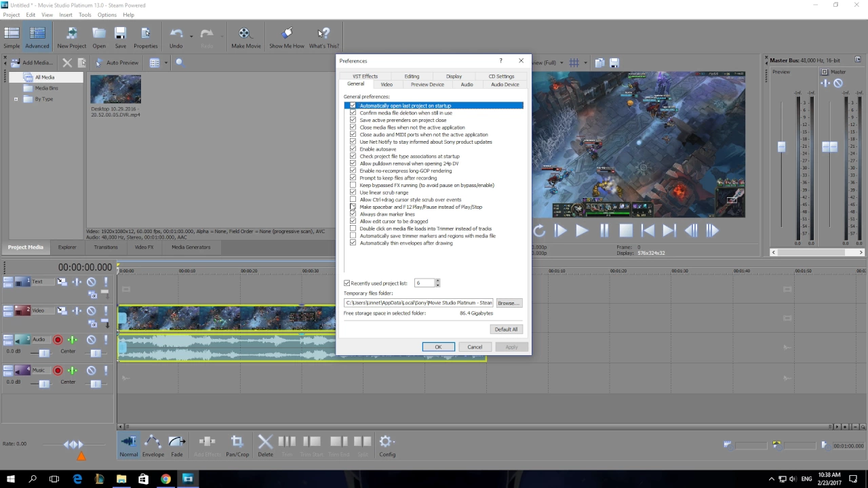Select the Envelope edit tool

pos(153,446)
